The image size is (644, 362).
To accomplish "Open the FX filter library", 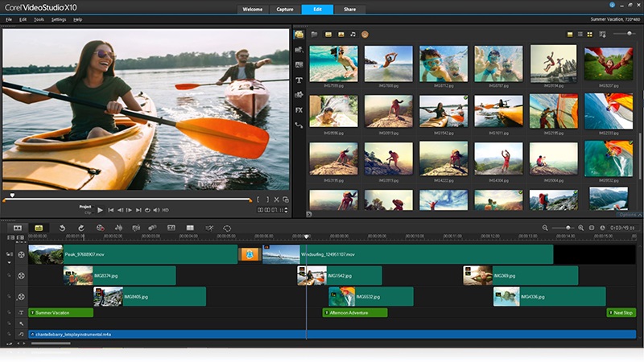I will tap(299, 109).
